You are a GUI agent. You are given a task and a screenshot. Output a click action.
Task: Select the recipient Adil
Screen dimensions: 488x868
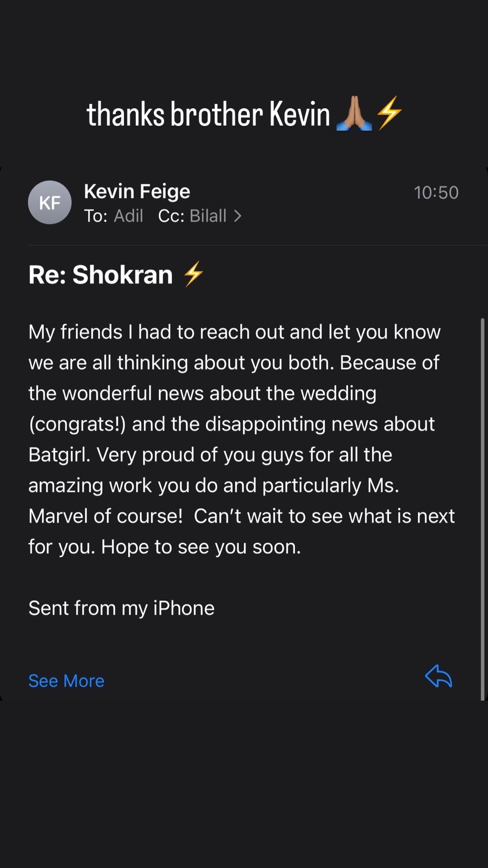pyautogui.click(x=129, y=216)
